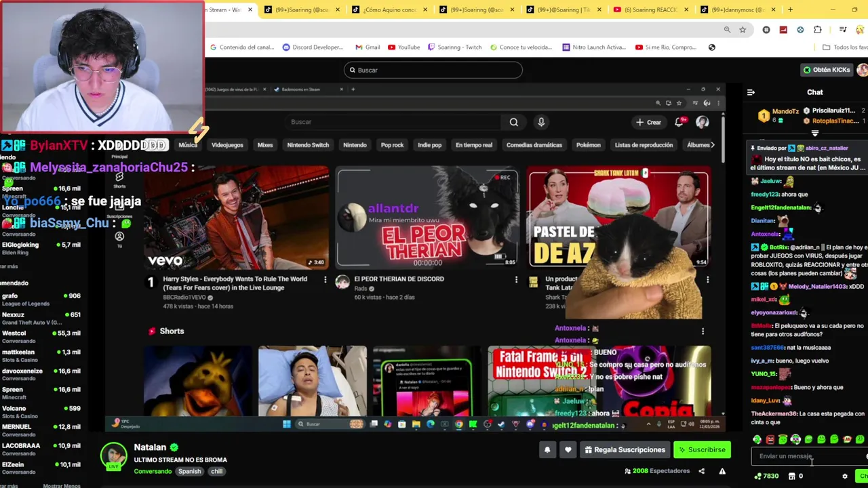Open a new browser tab with plus

coord(790,9)
